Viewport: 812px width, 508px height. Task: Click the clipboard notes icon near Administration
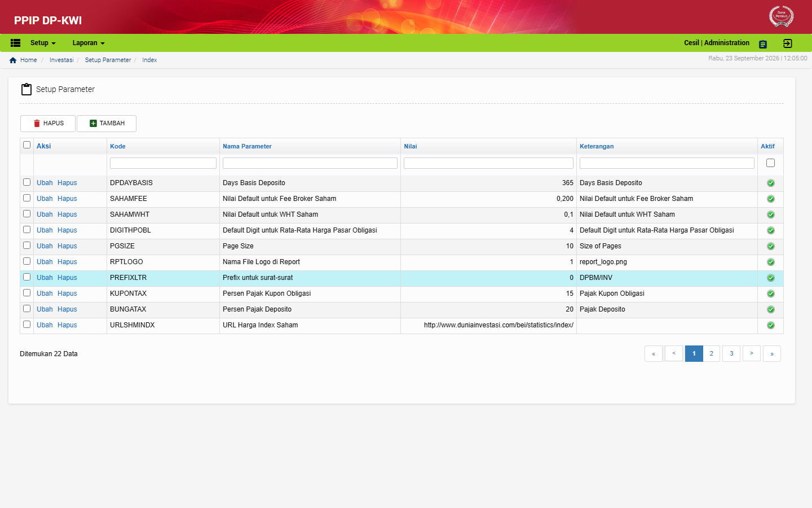tap(763, 44)
